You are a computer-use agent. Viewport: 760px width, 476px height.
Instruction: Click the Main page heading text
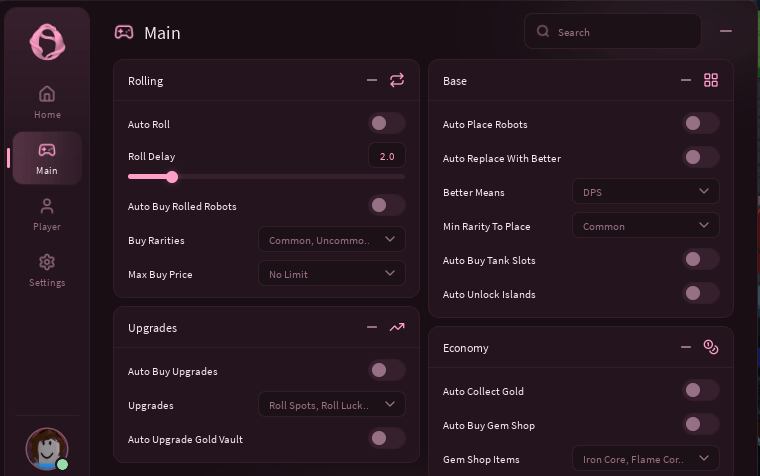[x=162, y=33]
